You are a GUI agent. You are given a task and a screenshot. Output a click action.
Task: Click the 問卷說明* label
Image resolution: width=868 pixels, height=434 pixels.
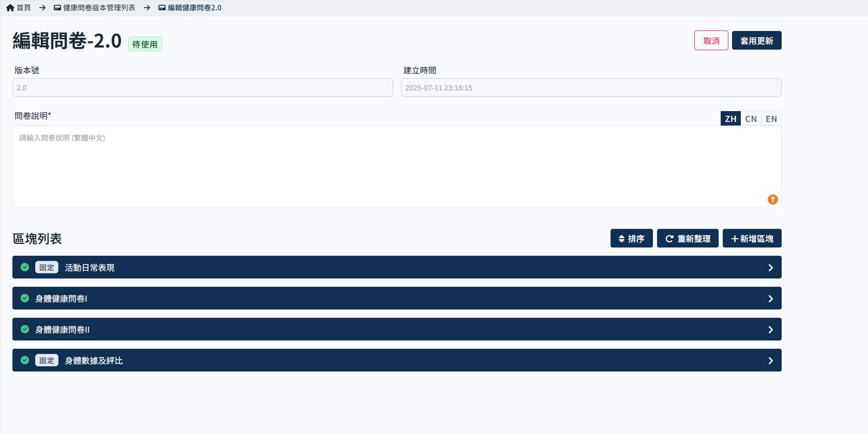33,116
